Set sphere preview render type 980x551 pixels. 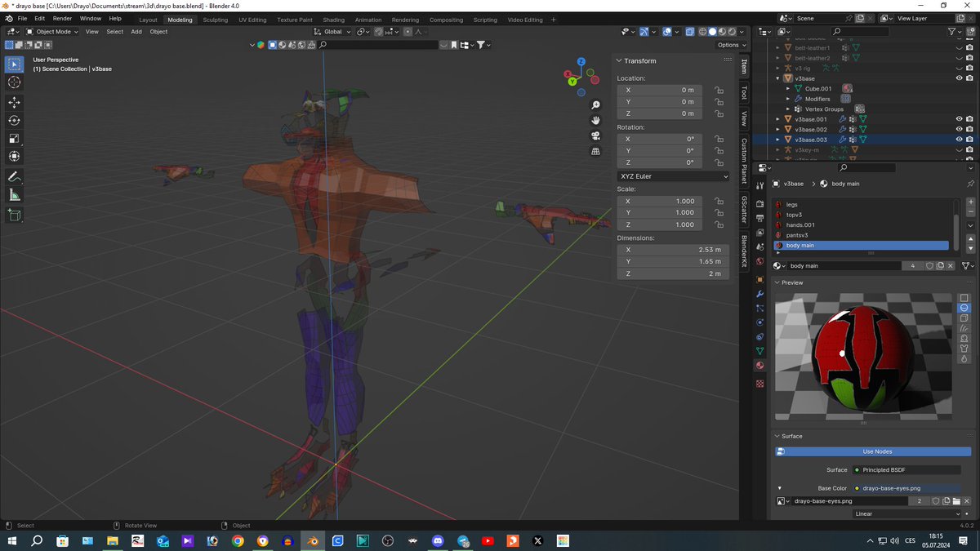(x=964, y=308)
